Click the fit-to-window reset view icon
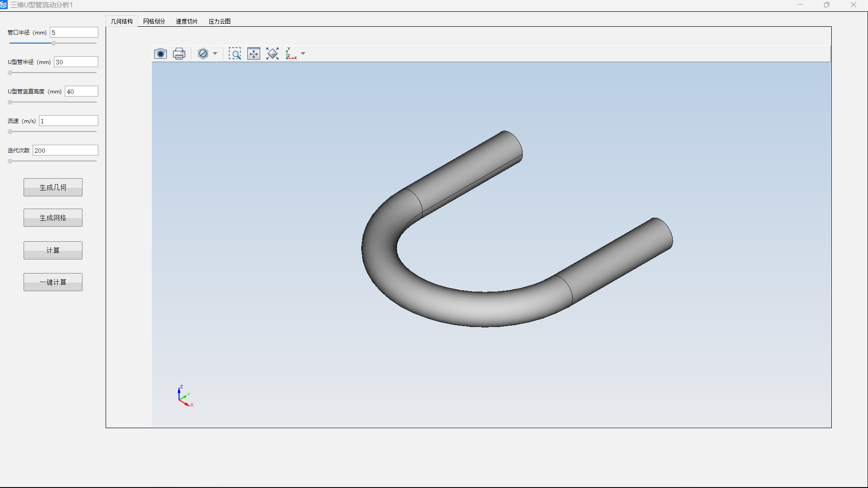 point(254,54)
